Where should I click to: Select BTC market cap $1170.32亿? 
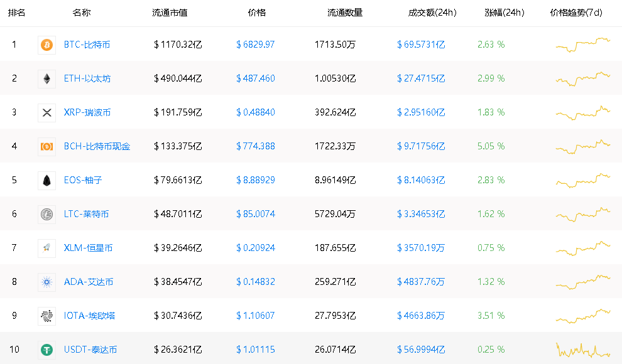point(178,45)
